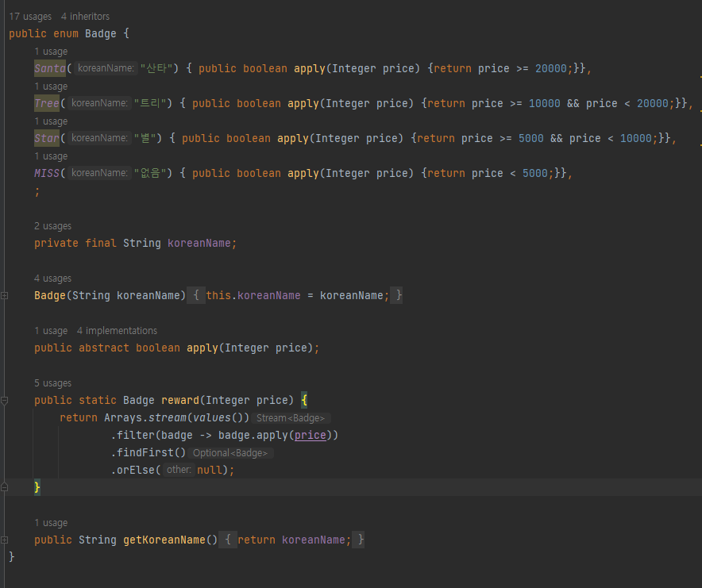Click 'Badge' in the enum declaration
Image resolution: width=702 pixels, height=588 pixels.
tap(101, 33)
